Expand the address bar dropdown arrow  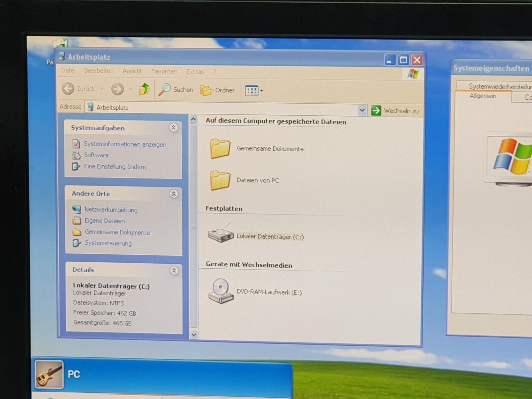(x=362, y=110)
